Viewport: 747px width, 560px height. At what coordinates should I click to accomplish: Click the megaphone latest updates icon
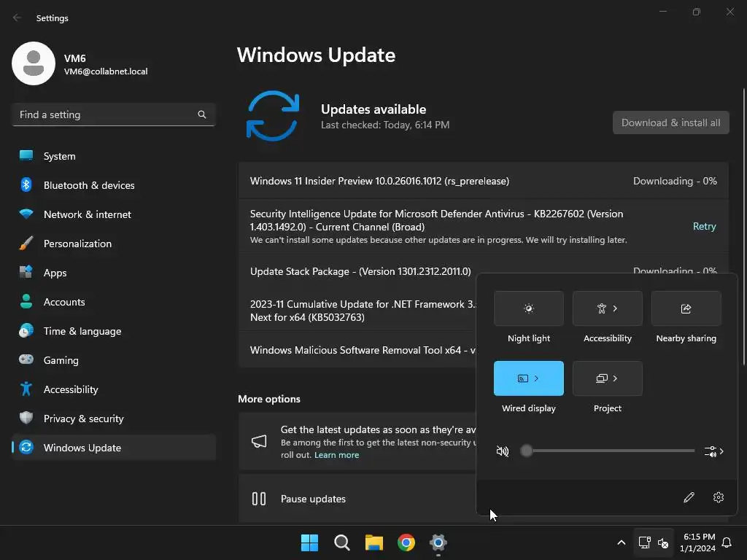coord(259,441)
